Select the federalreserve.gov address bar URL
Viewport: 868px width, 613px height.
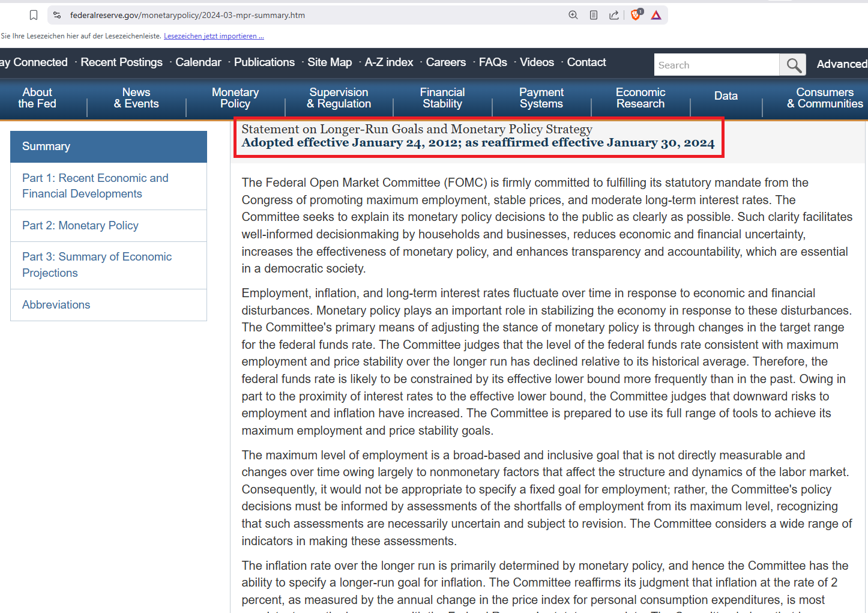[187, 15]
